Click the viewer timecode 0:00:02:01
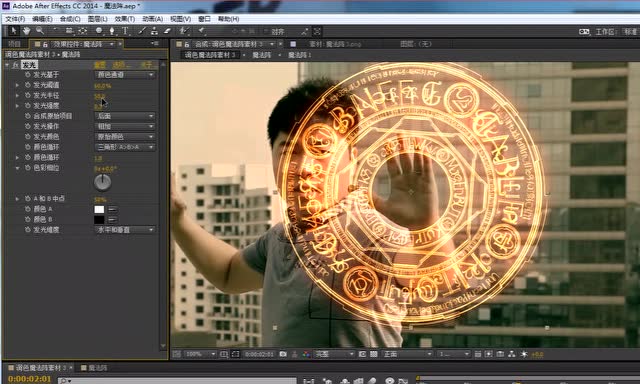640x384 pixels. [259, 354]
